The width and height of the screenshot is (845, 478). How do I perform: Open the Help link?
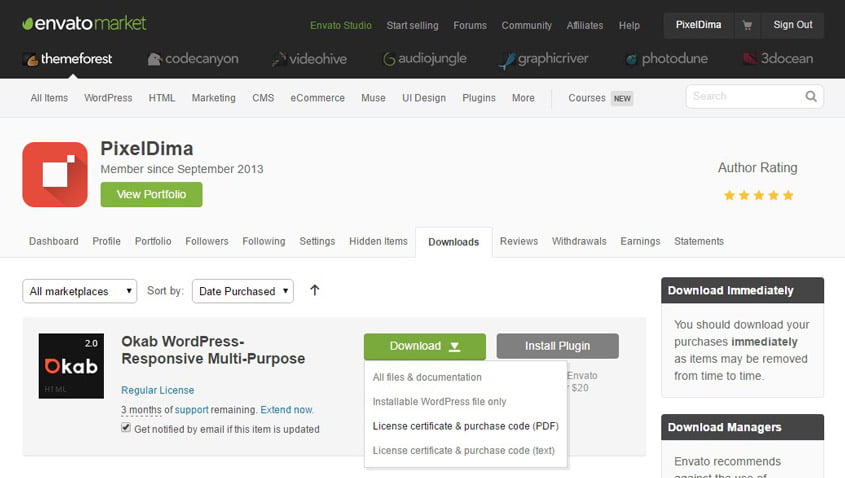click(629, 25)
